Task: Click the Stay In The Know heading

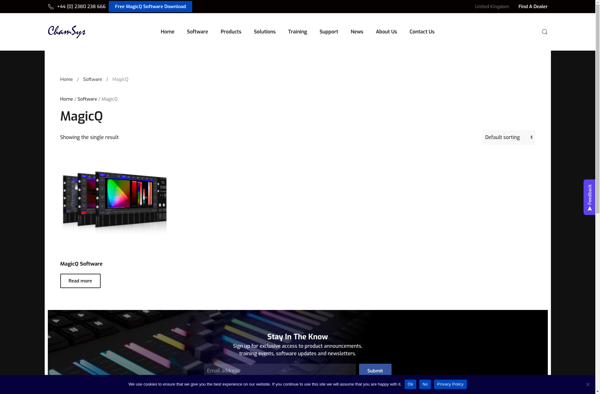Action: pyautogui.click(x=297, y=337)
